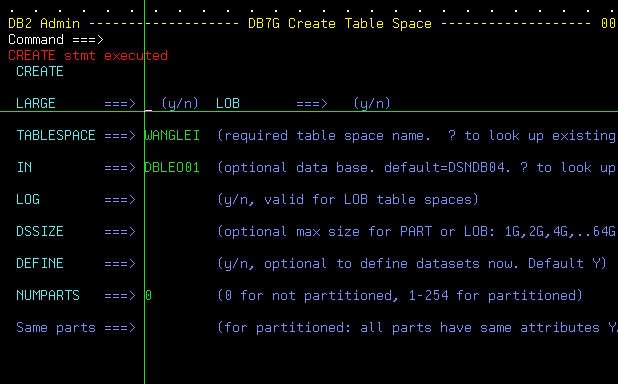Image resolution: width=618 pixels, height=384 pixels.
Task: Click the 'valid for LOB table spaces' hint
Action: pos(368,199)
